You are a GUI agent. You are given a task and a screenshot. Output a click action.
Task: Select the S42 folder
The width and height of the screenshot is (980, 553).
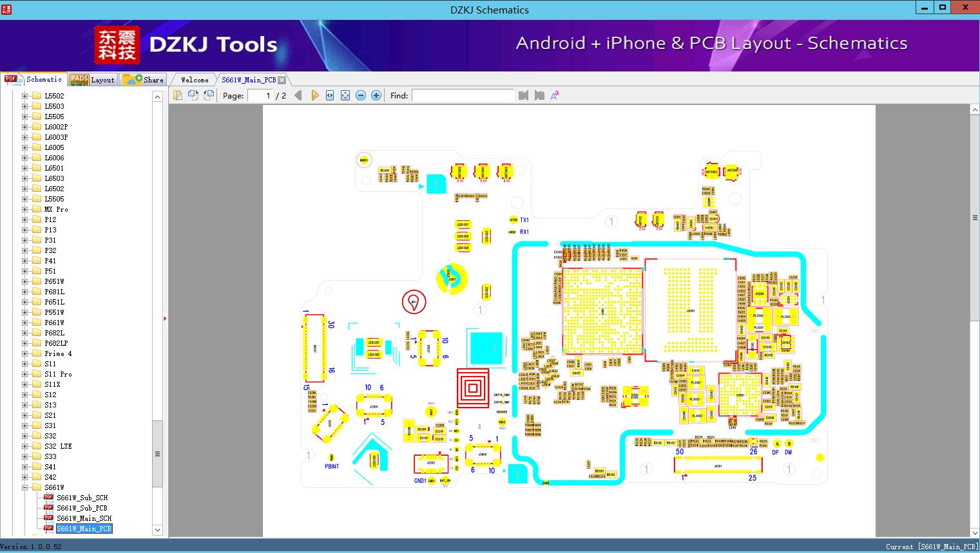50,477
